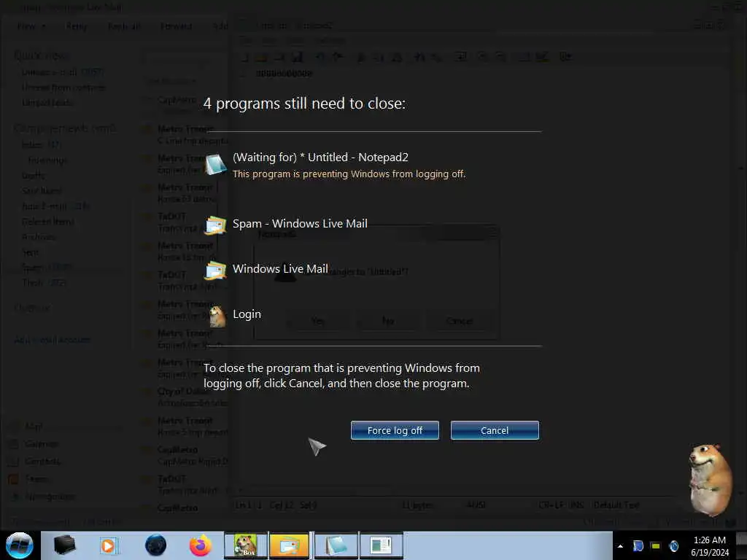Switch to the Notepad2 taskbar button
The height and width of the screenshot is (560, 747).
click(x=336, y=545)
